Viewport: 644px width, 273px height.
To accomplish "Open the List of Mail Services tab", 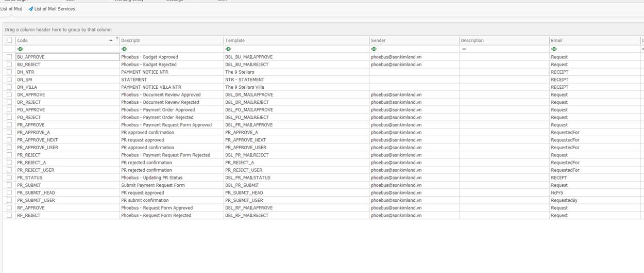I will (54, 9).
